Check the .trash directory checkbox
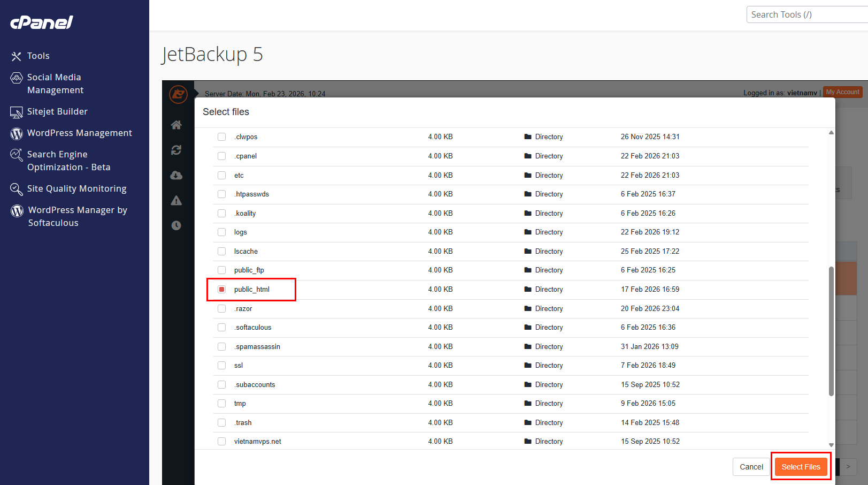 (221, 423)
